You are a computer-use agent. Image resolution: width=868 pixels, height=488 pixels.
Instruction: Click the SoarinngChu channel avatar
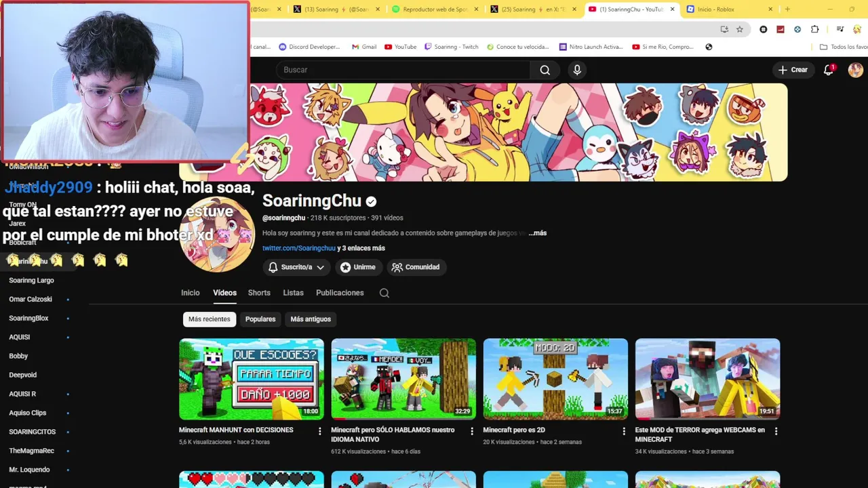pyautogui.click(x=217, y=235)
